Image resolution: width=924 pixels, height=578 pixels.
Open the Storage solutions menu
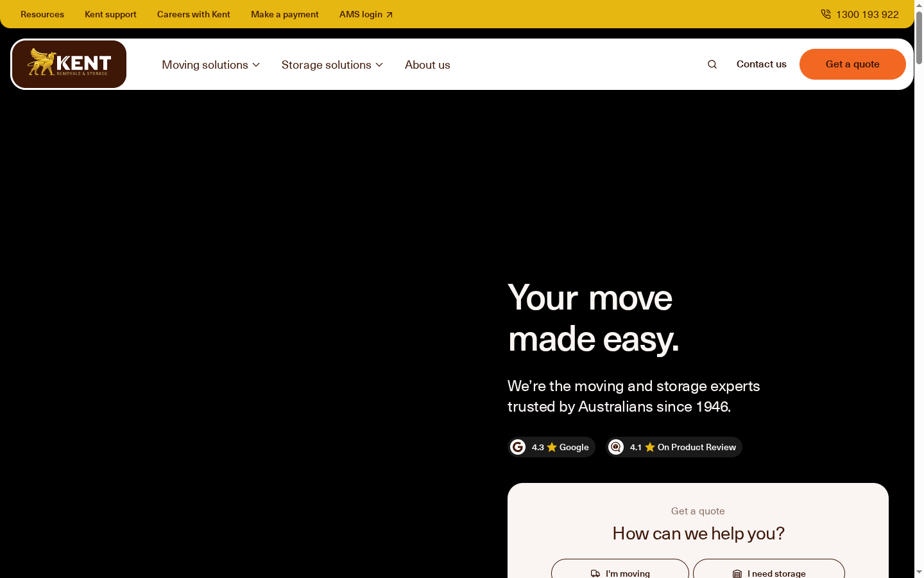[x=332, y=65]
